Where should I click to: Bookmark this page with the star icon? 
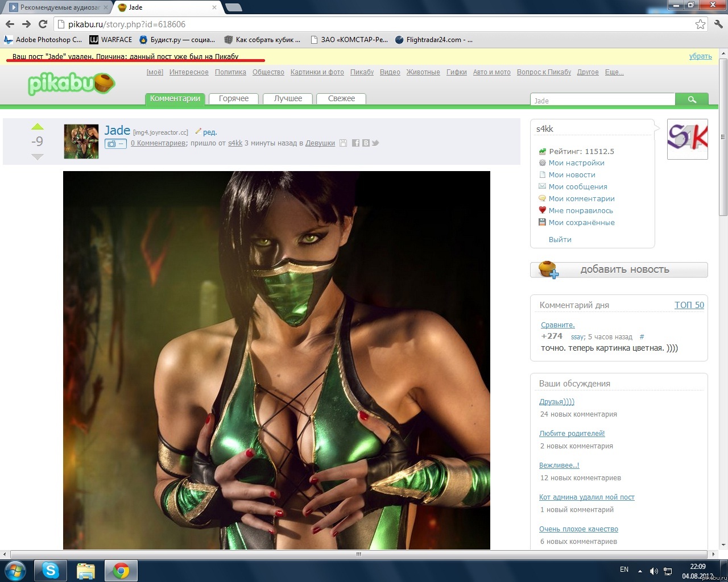pyautogui.click(x=700, y=24)
